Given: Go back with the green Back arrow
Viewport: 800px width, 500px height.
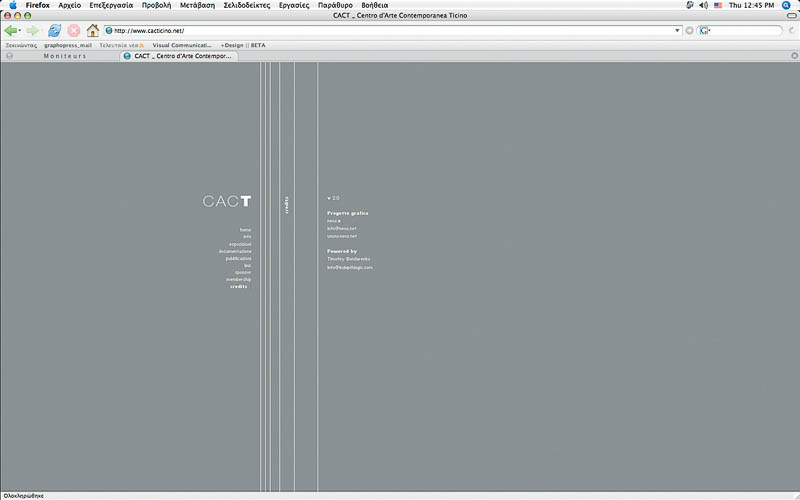Looking at the screenshot, I should 10,31.
